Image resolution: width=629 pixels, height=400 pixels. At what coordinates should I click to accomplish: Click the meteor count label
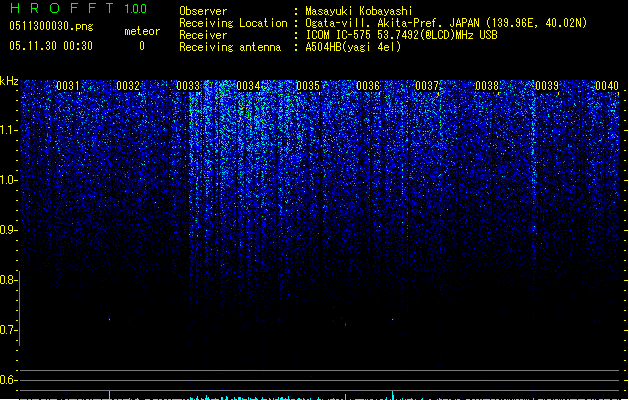142,31
